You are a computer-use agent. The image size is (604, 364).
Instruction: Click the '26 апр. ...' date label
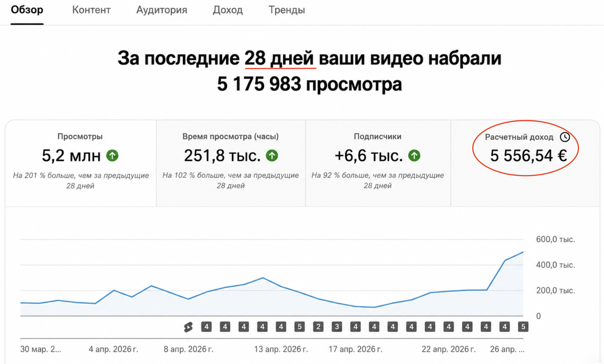point(507,349)
